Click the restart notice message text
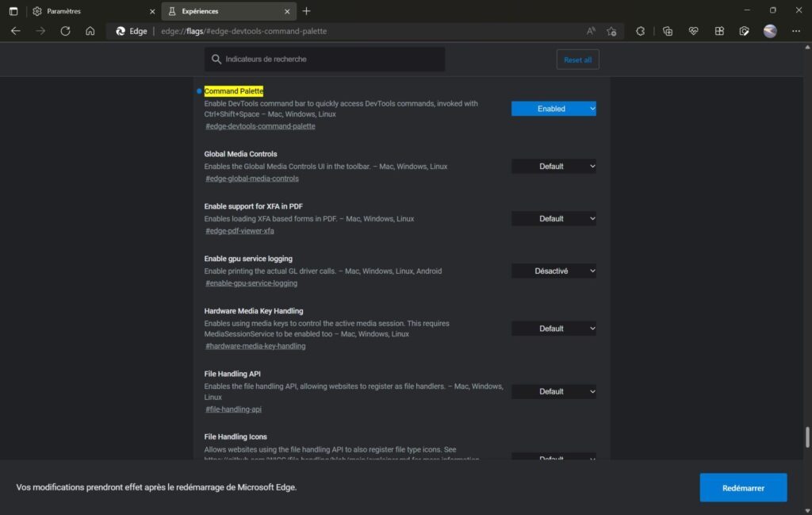 coord(156,487)
